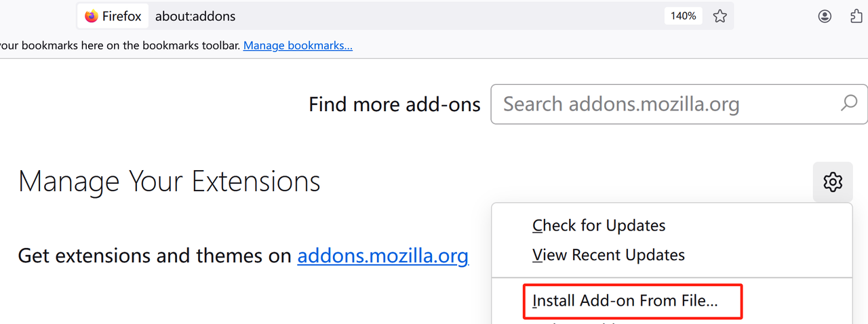Screen dimensions: 868x324
Task: Click the separator line in the gear menu
Action: pyautogui.click(x=671, y=277)
